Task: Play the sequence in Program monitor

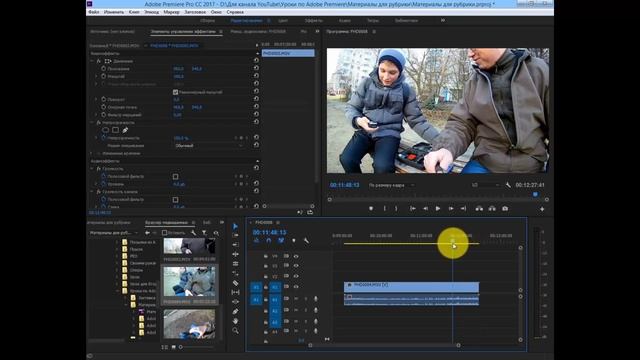Action: coord(438,209)
